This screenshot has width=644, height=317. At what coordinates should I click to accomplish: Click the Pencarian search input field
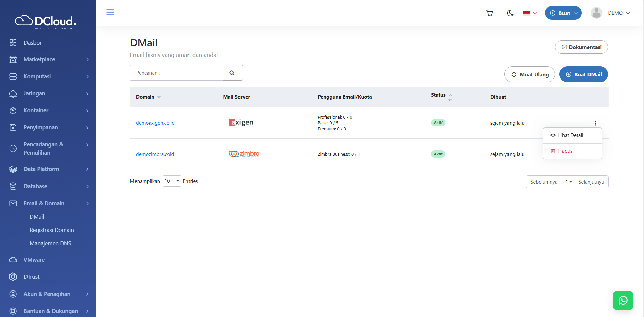click(176, 73)
